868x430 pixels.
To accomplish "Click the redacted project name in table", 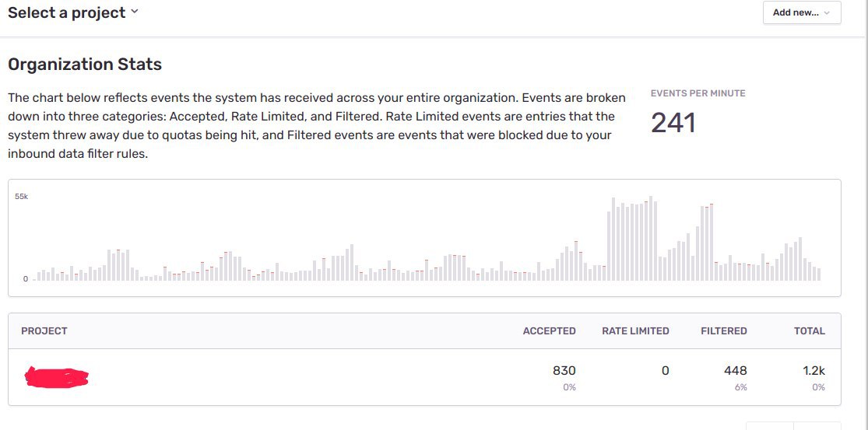I will [57, 376].
